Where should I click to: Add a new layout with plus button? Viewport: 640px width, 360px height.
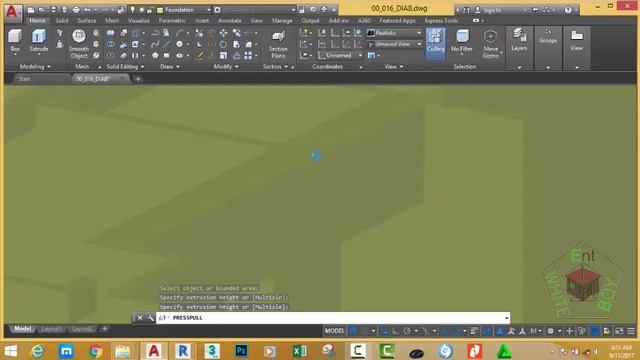[x=104, y=329]
